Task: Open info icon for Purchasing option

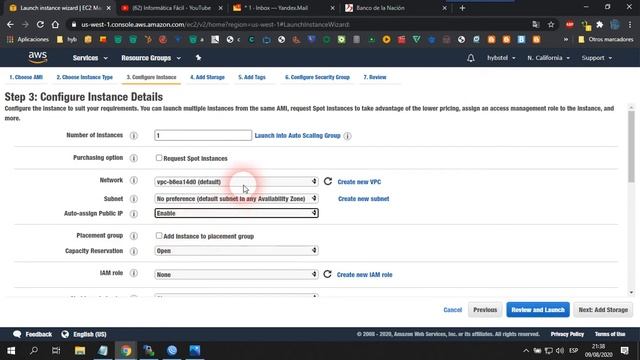Action: (133, 158)
